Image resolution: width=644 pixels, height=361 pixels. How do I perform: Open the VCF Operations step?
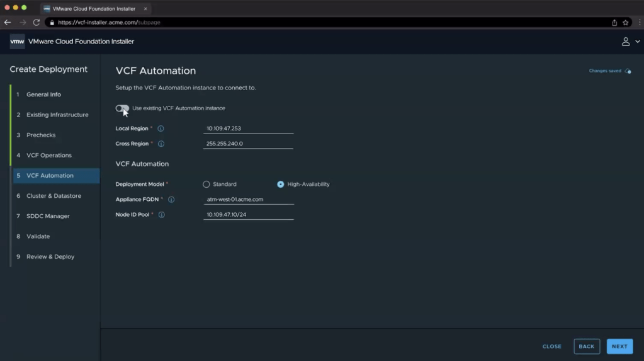tap(48, 156)
